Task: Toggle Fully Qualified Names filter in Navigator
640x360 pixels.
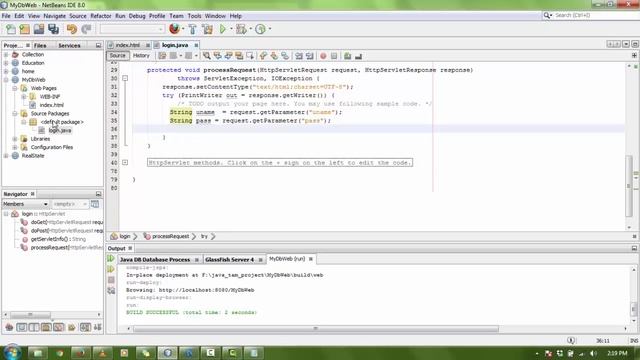Action: pyautogui.click(x=72, y=327)
